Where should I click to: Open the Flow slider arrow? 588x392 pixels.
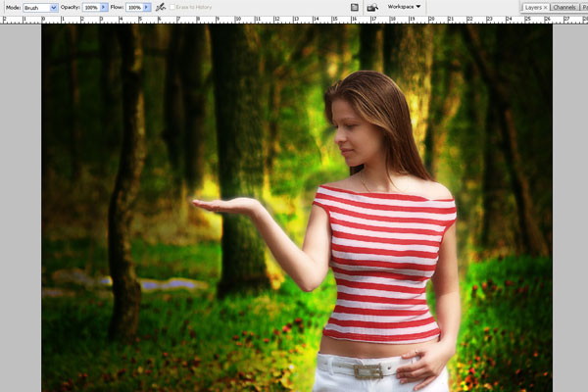pyautogui.click(x=147, y=7)
